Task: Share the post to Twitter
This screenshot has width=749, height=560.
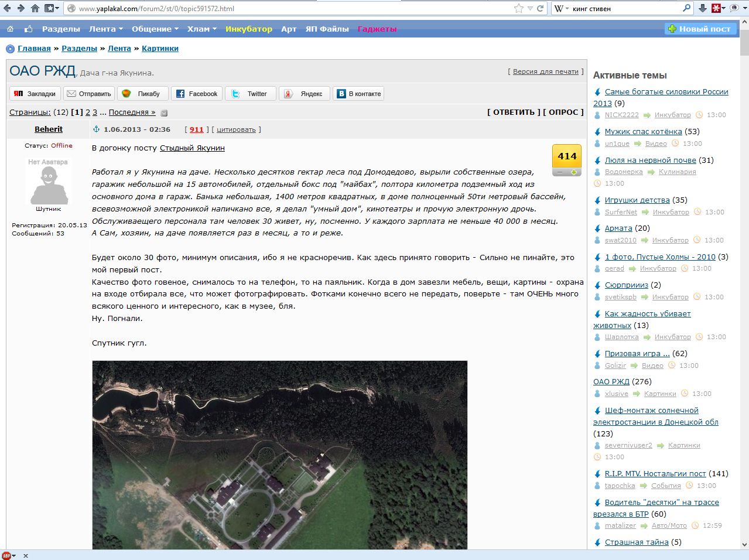Action: pyautogui.click(x=251, y=94)
